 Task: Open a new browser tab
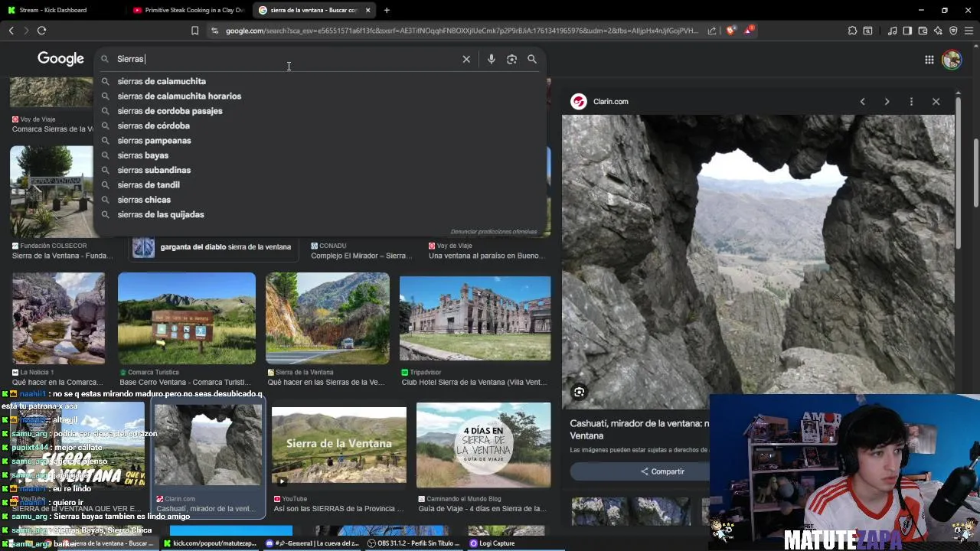click(387, 10)
